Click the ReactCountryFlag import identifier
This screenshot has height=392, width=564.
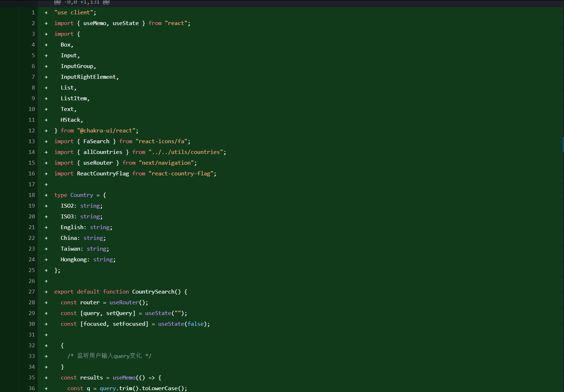coord(103,174)
